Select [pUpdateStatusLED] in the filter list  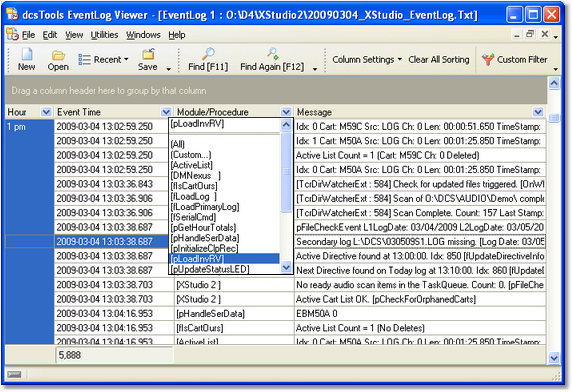224,269
